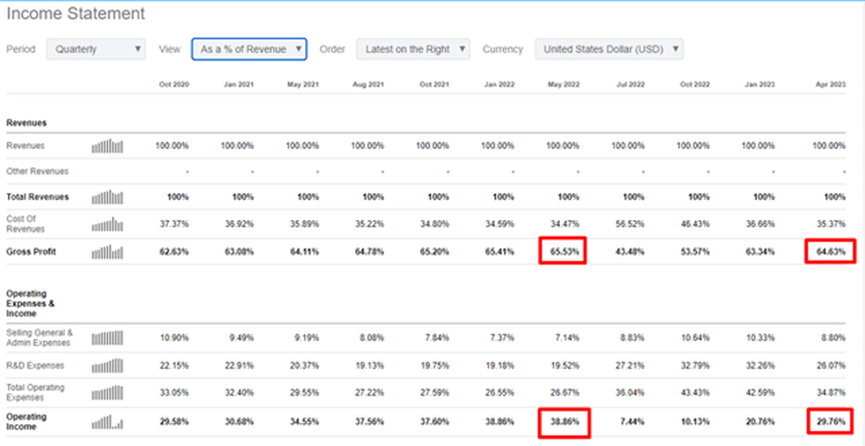
Task: Click SG&A value 8.80% for Apr 2023
Action: click(x=832, y=337)
